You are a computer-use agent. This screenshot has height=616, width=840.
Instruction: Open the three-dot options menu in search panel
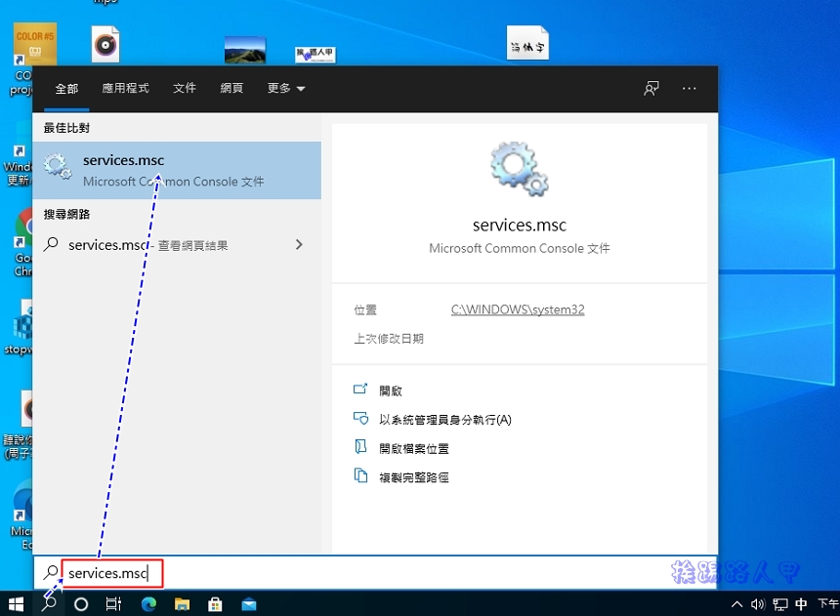(x=690, y=89)
